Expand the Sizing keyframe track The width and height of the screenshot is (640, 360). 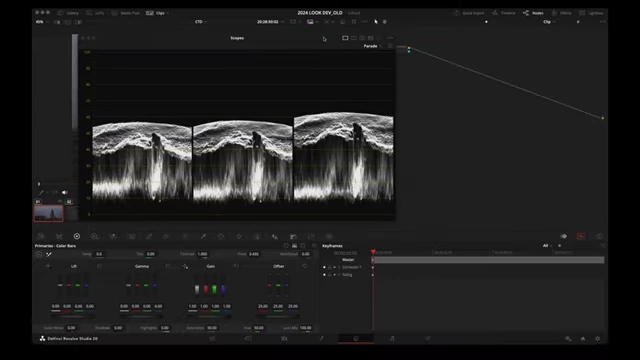339,275
